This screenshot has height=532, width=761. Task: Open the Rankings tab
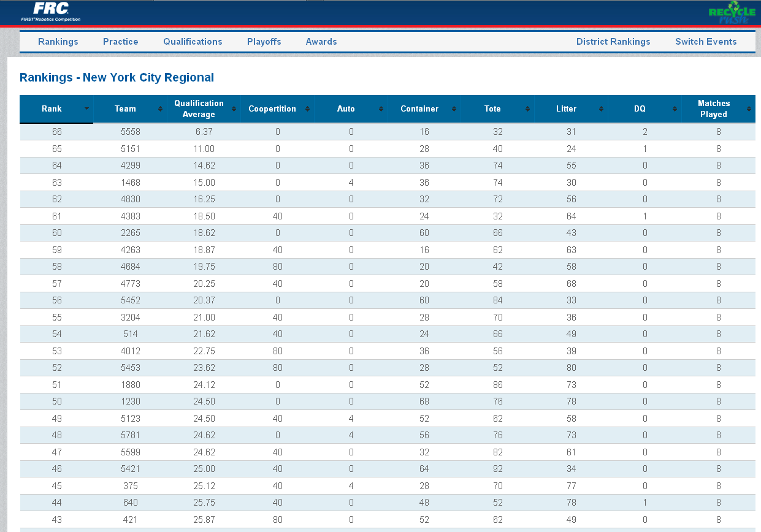click(x=58, y=42)
